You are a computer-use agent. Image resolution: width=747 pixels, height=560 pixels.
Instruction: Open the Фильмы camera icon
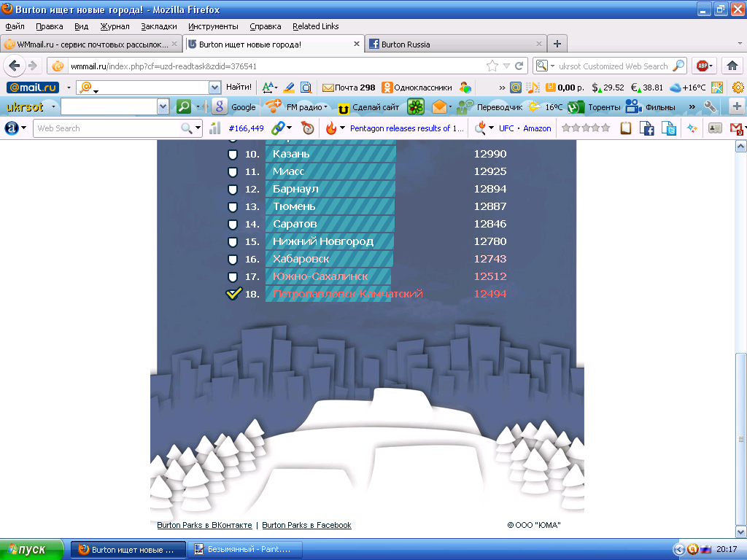pos(634,106)
